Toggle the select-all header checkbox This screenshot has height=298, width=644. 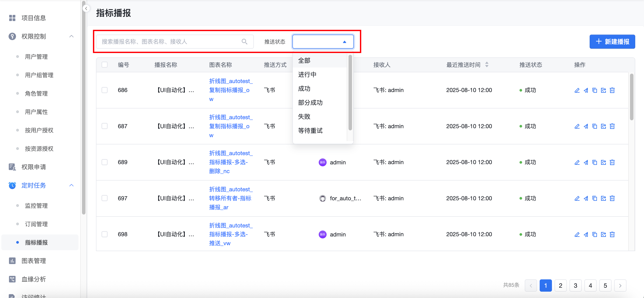(105, 65)
